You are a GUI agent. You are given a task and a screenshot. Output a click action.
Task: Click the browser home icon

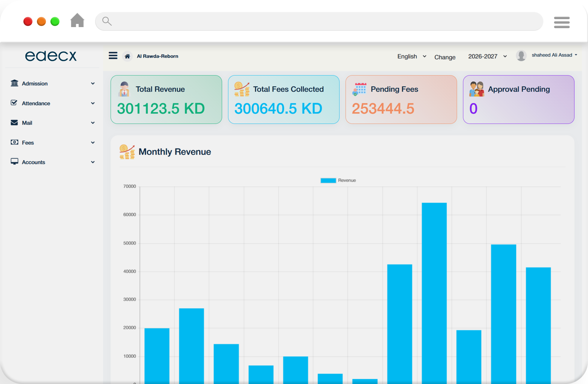click(77, 20)
